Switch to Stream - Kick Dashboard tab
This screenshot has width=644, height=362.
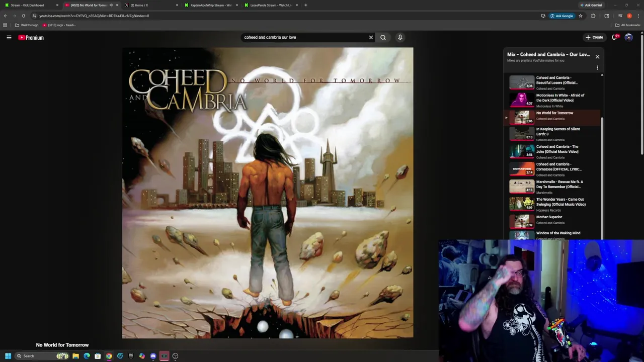coord(30,5)
